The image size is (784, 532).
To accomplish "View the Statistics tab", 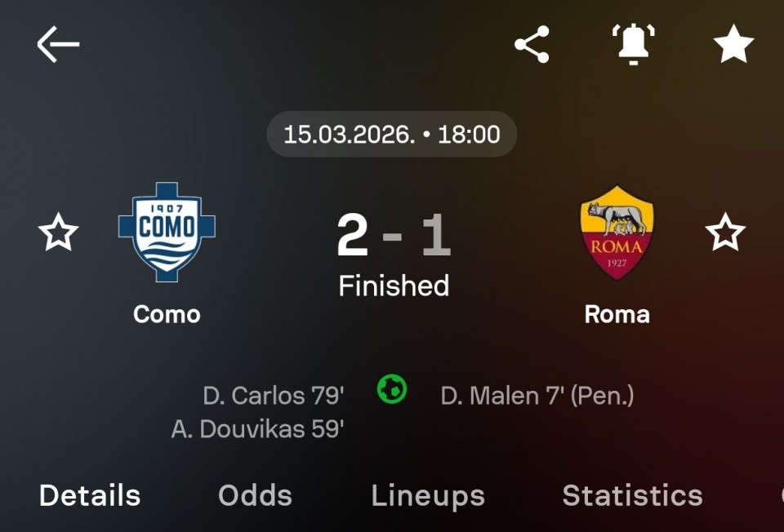I will 632,495.
